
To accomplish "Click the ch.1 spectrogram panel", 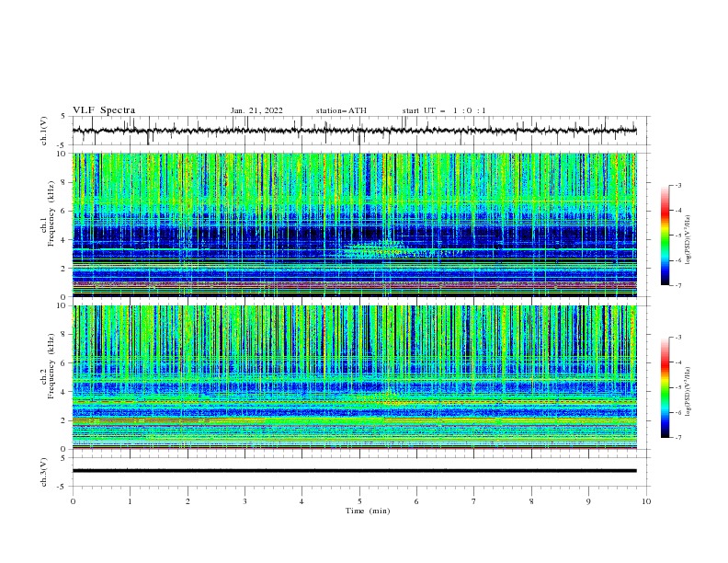I will [354, 224].
